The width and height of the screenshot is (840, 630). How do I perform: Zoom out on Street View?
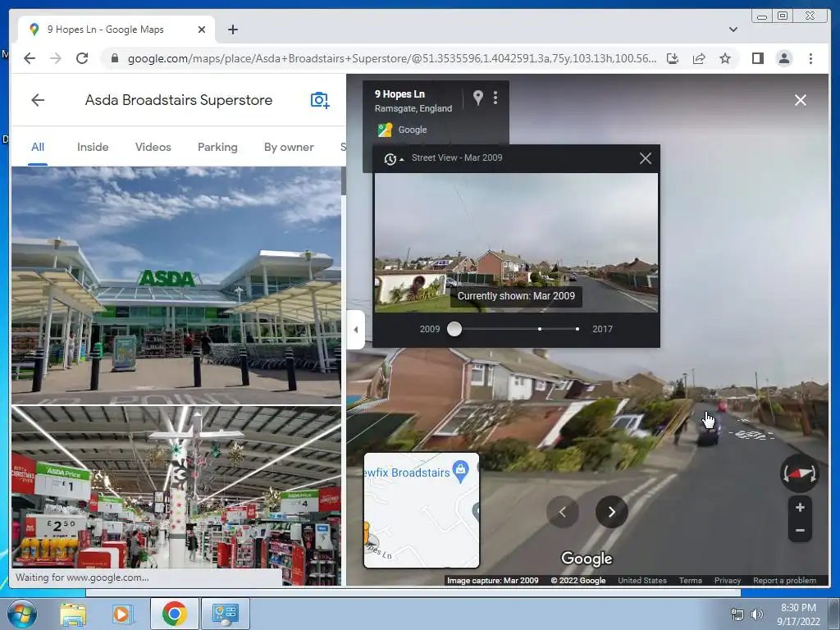(x=800, y=531)
